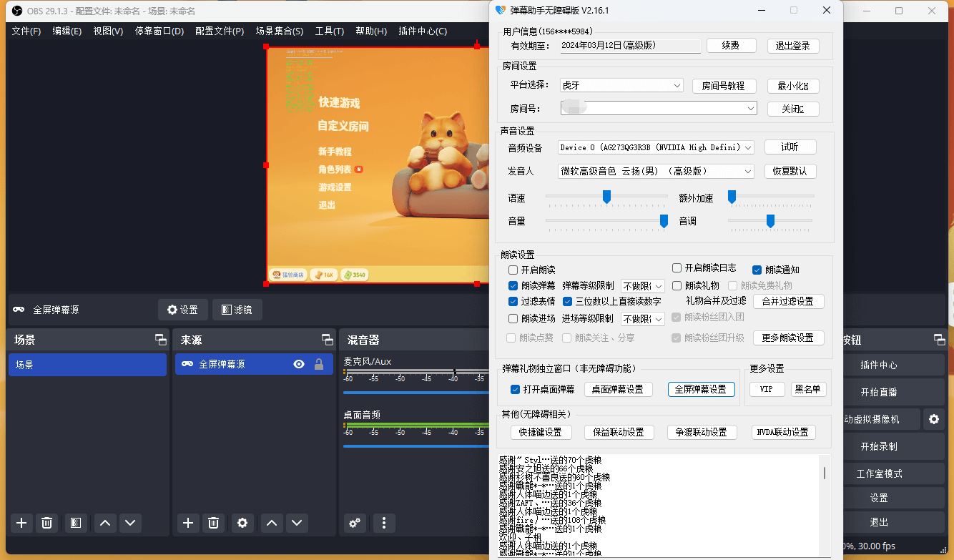Click the 弹幕助手 app icon in its title bar
Screen dimensions: 954x560
501,11
